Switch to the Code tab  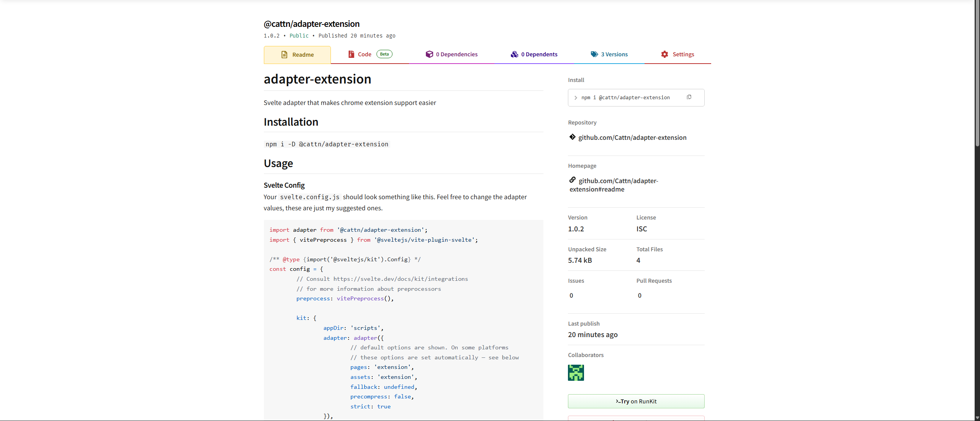pos(364,54)
